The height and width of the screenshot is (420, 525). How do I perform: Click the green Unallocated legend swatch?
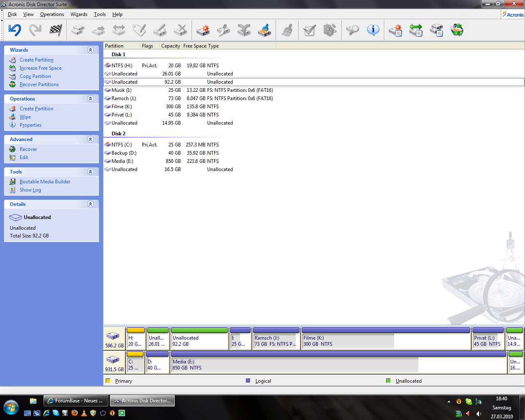(x=388, y=381)
